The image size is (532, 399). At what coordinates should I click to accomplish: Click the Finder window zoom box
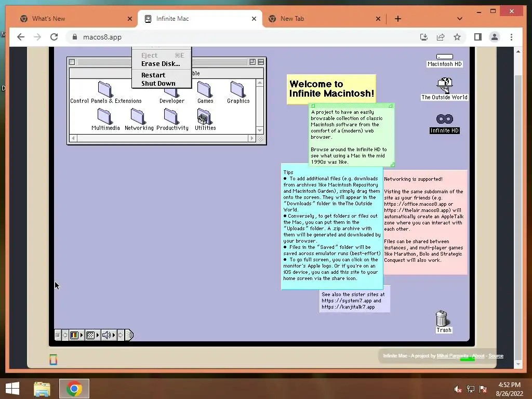[252, 62]
